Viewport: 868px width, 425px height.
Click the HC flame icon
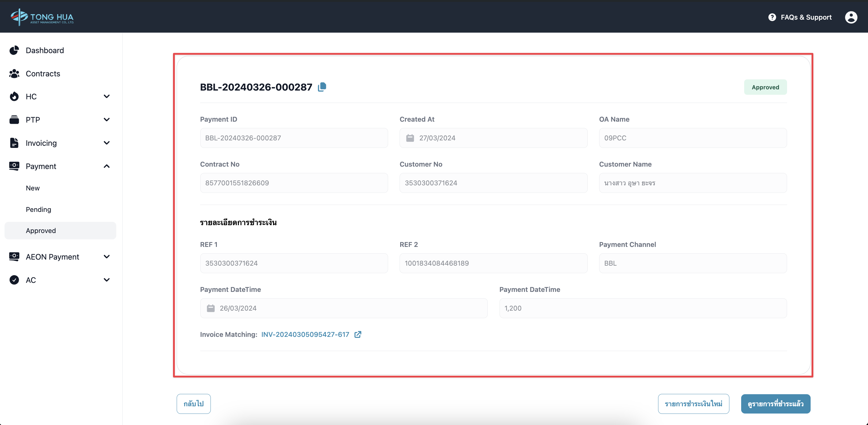pyautogui.click(x=14, y=96)
